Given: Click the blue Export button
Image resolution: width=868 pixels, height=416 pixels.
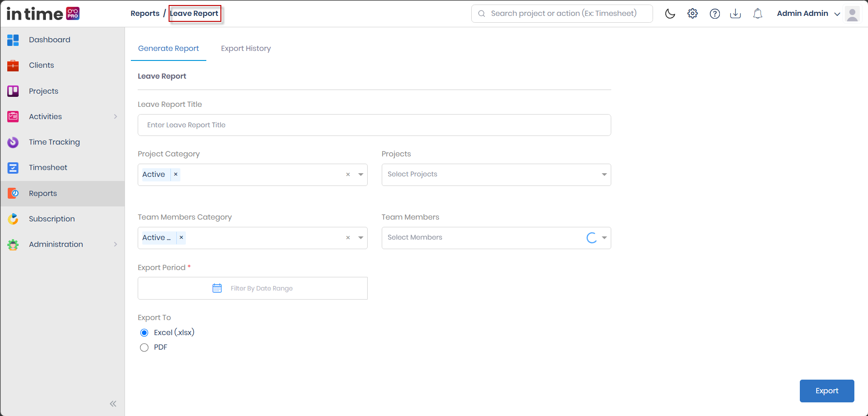Looking at the screenshot, I should (827, 391).
